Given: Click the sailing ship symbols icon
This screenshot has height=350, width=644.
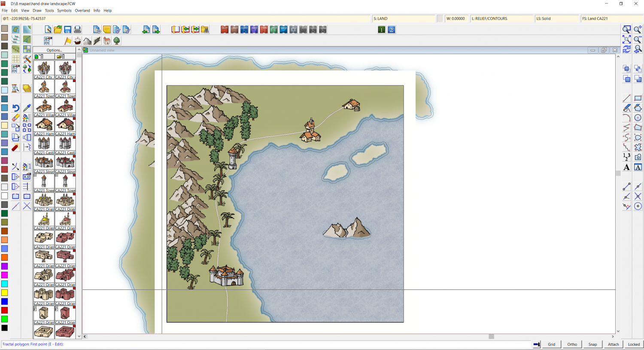Looking at the screenshot, I should 77,41.
